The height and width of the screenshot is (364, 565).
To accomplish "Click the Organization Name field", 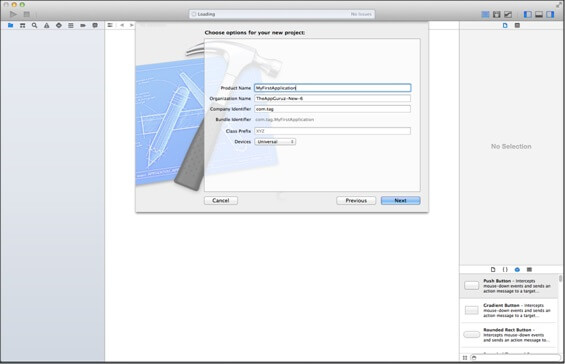I will click(332, 98).
